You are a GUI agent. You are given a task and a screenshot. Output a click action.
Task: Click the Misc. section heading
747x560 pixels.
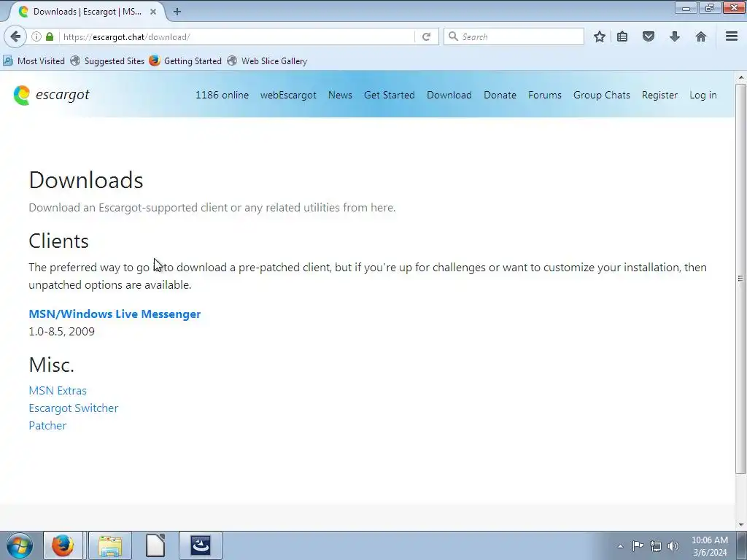(x=52, y=365)
